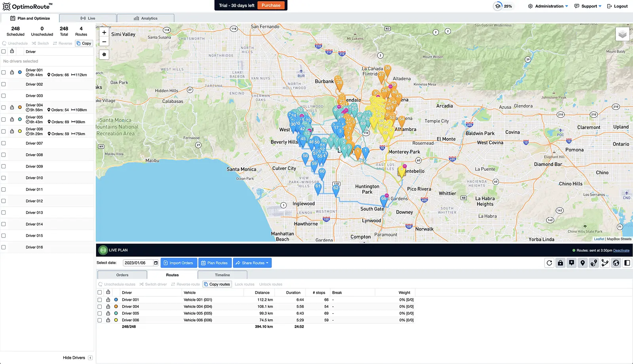Click the Live Plan green status icon
The image size is (633, 364).
pos(103,250)
